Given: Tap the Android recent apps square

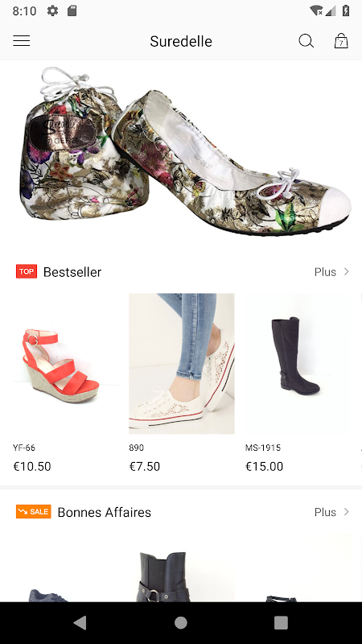Looking at the screenshot, I should 281,623.
